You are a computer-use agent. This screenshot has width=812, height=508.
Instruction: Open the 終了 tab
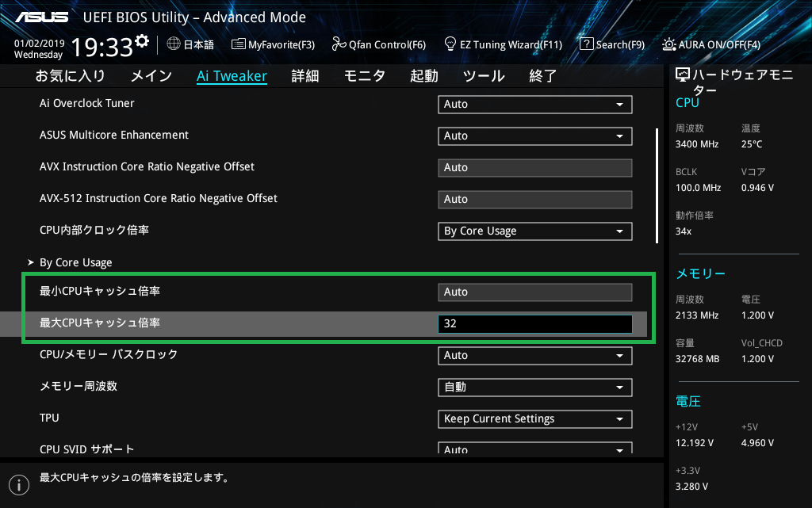[543, 76]
